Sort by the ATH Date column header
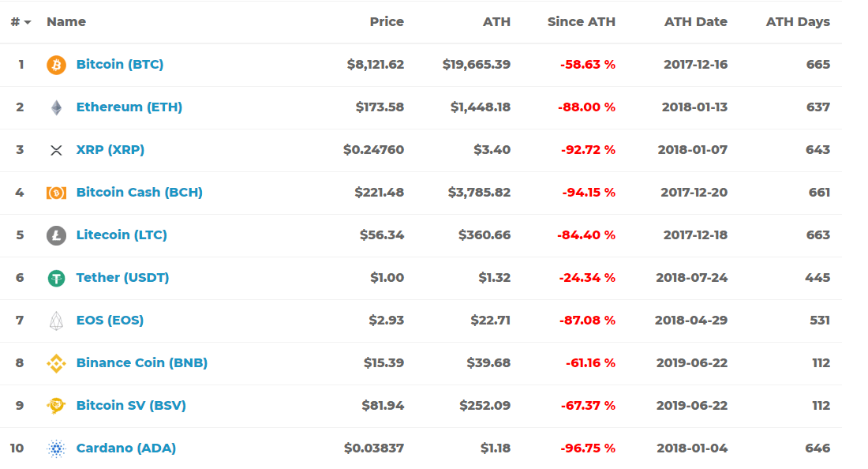868x469 pixels. 695,22
